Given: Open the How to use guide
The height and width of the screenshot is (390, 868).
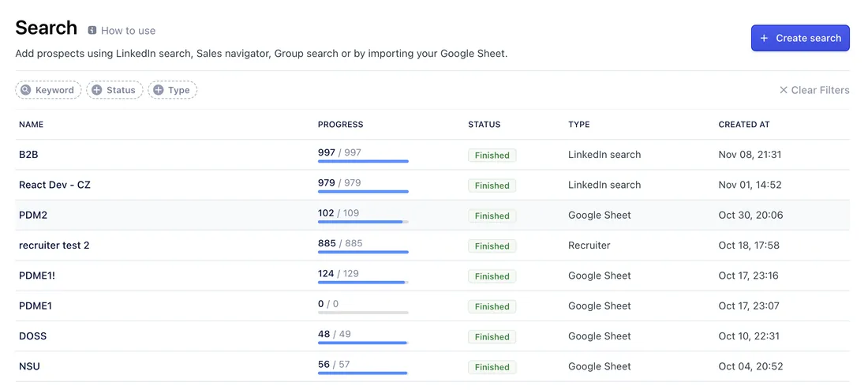Looking at the screenshot, I should (x=128, y=31).
